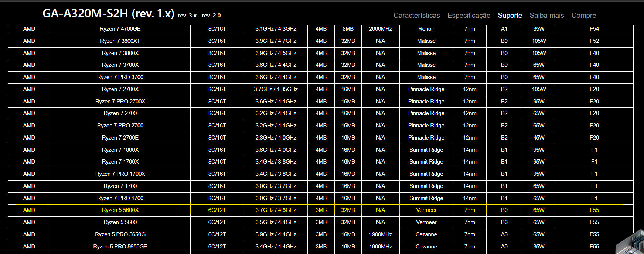Click the A1 stepping cell
The height and width of the screenshot is (254, 644).
[x=504, y=29]
